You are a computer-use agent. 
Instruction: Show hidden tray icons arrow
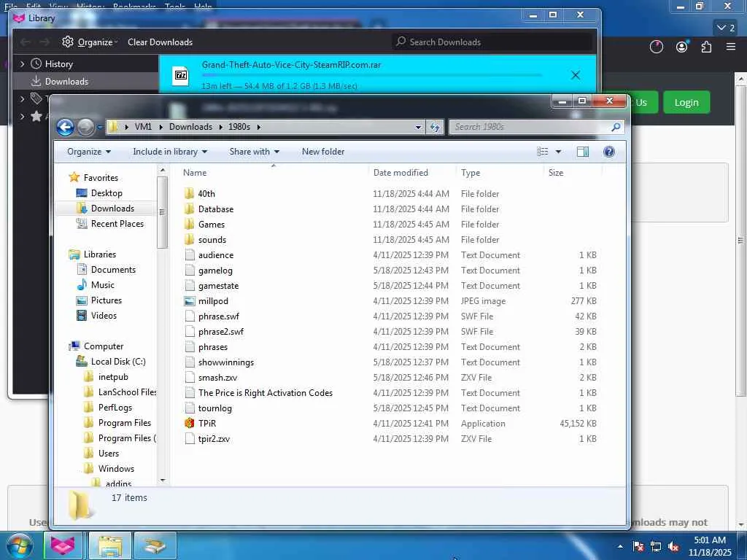pos(620,547)
